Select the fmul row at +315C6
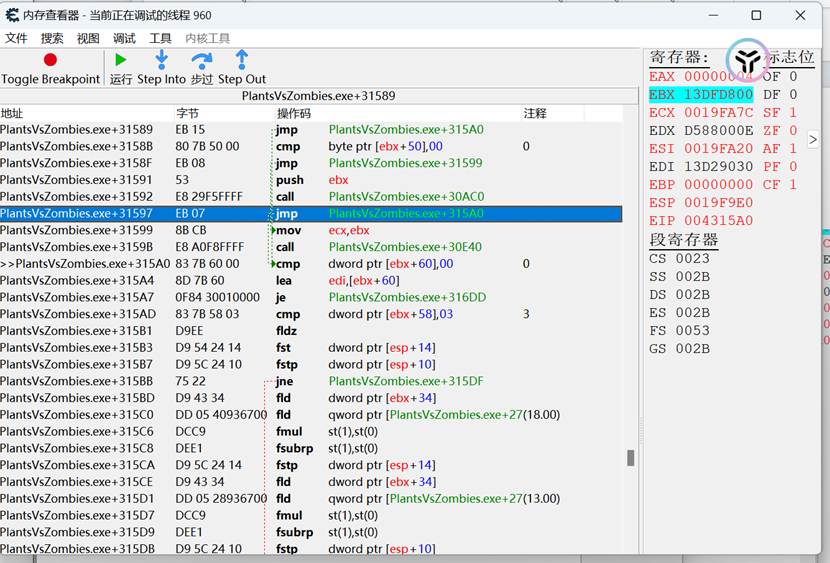 click(x=311, y=431)
